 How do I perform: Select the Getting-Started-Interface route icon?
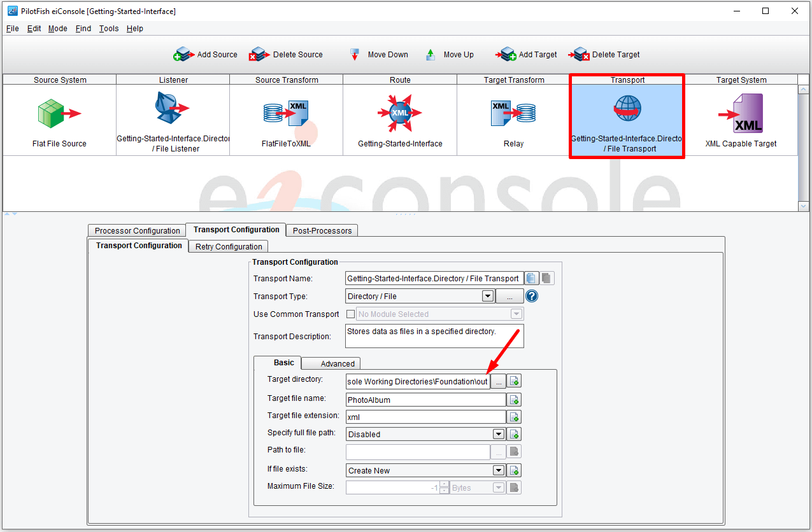(x=399, y=113)
